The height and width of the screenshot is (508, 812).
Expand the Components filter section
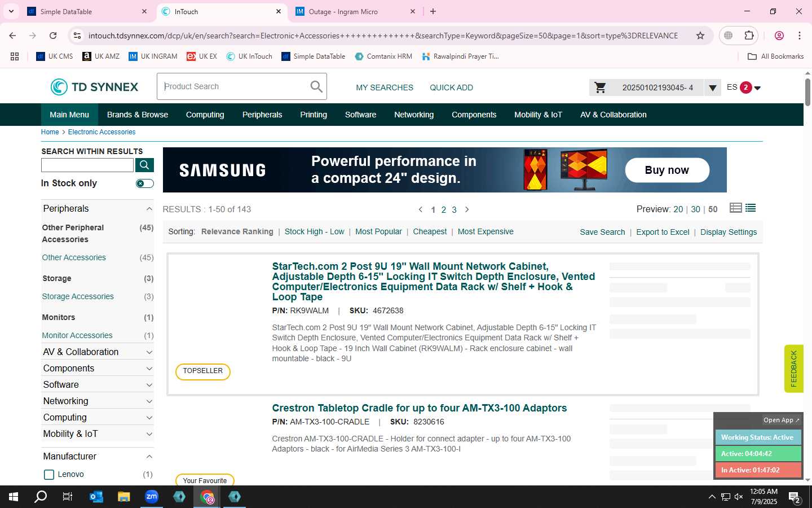(149, 369)
